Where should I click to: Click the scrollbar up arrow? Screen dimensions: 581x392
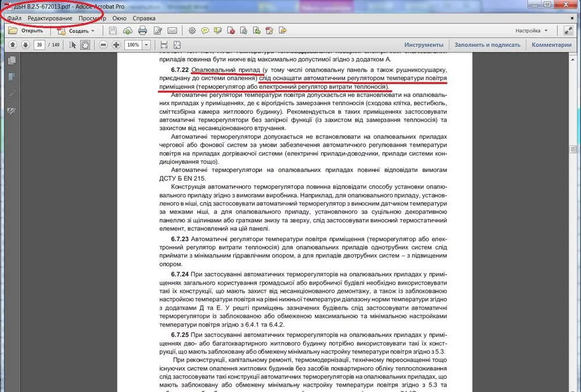pos(573,59)
